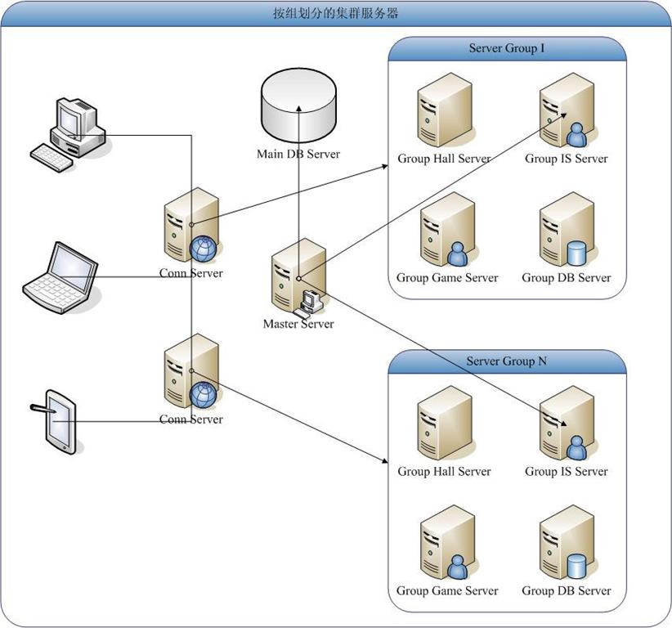
Task: Click Group Hall Server label in Server Group 1
Action: pos(444,159)
